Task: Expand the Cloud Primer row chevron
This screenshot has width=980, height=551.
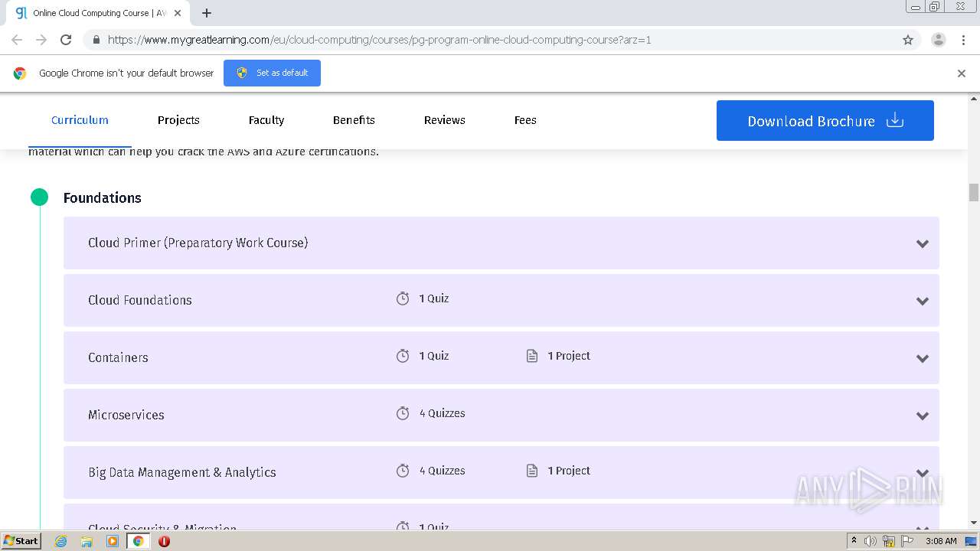Action: [923, 243]
